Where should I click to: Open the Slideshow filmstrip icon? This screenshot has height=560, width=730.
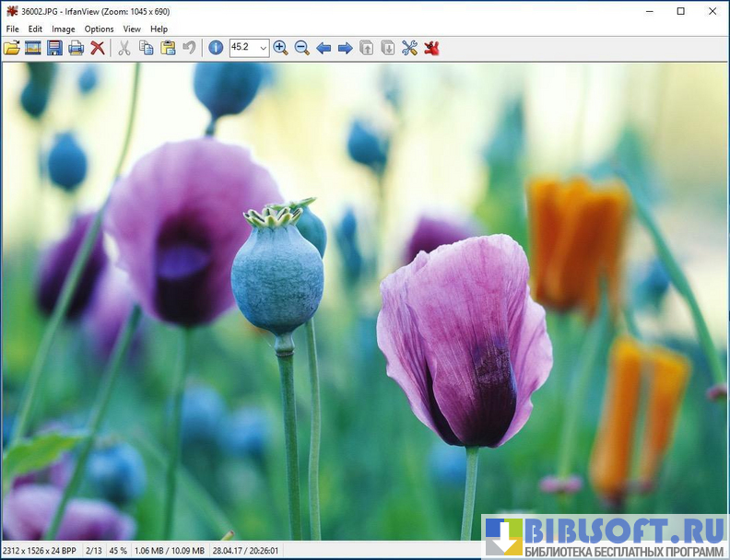coord(33,48)
